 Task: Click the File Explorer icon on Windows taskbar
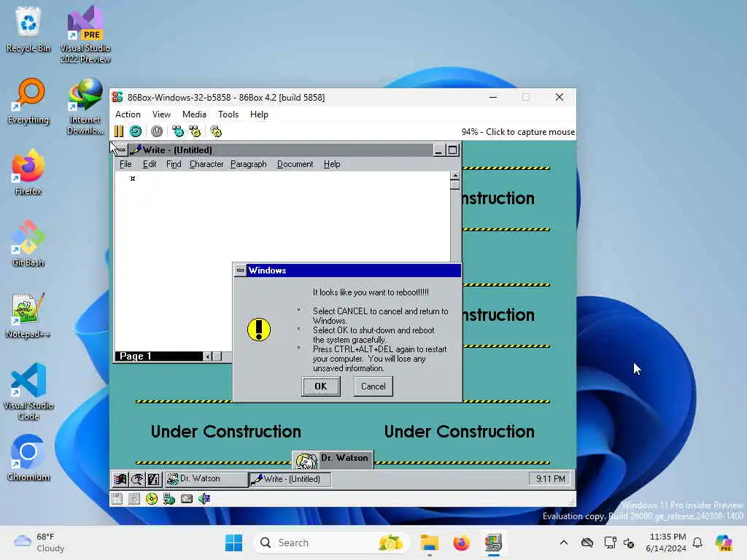429,542
